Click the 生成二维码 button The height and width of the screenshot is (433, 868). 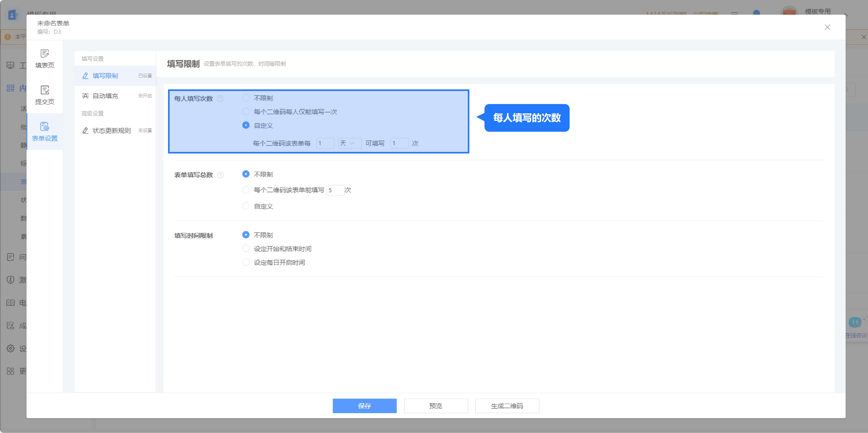[507, 406]
